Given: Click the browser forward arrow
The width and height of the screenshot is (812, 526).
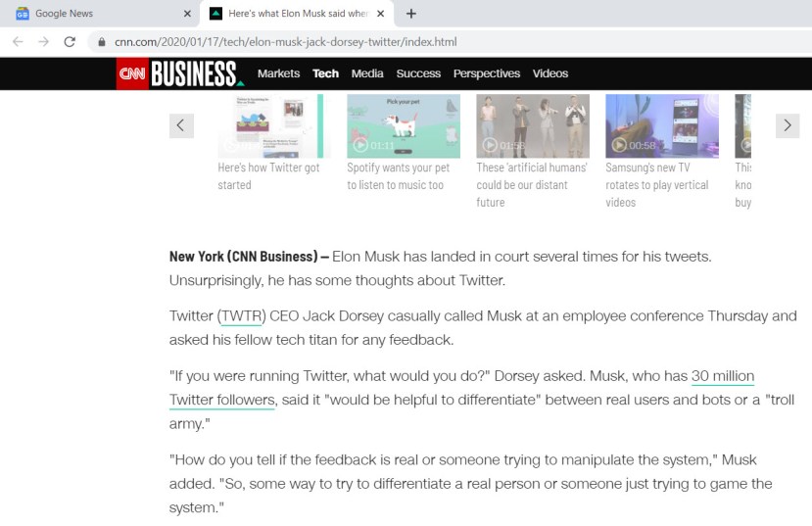Looking at the screenshot, I should click(x=43, y=42).
